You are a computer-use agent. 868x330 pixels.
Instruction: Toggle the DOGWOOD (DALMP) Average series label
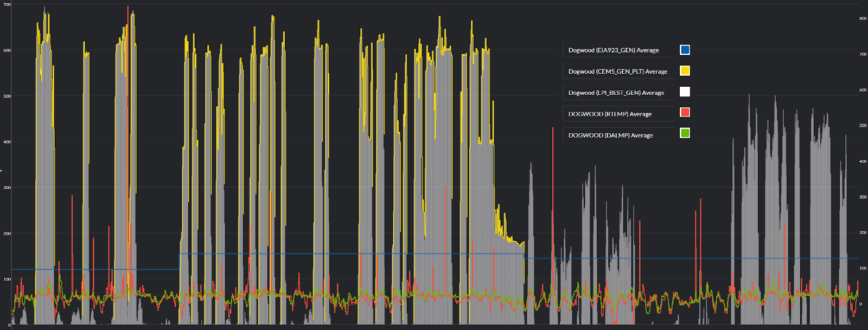point(610,135)
